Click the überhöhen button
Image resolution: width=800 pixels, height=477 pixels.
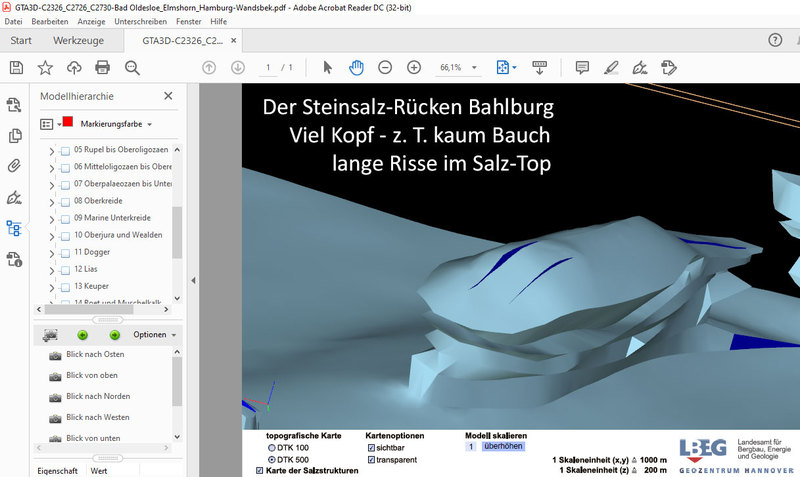point(501,447)
